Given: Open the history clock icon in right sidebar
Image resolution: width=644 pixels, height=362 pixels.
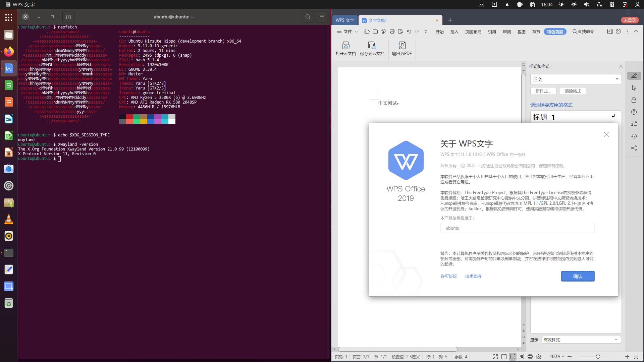Looking at the screenshot, I should [634, 136].
